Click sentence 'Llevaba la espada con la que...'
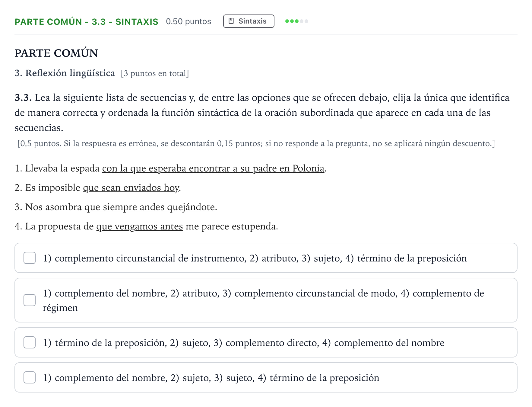Screen dimensions: 532x407 coord(171,168)
